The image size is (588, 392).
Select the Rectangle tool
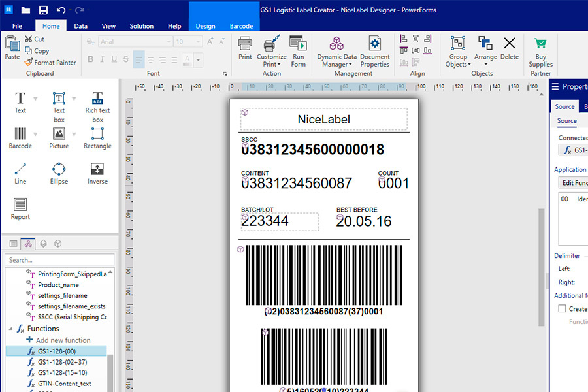pyautogui.click(x=97, y=138)
